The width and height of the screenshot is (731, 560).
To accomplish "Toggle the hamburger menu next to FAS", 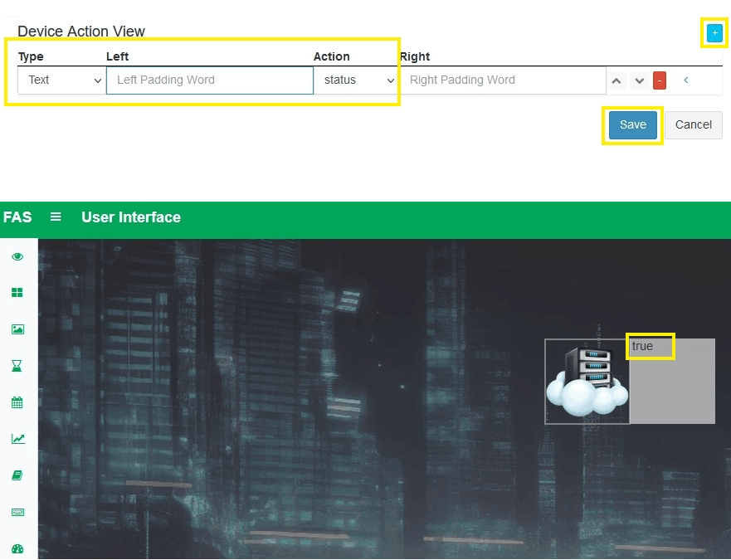I will (x=56, y=217).
